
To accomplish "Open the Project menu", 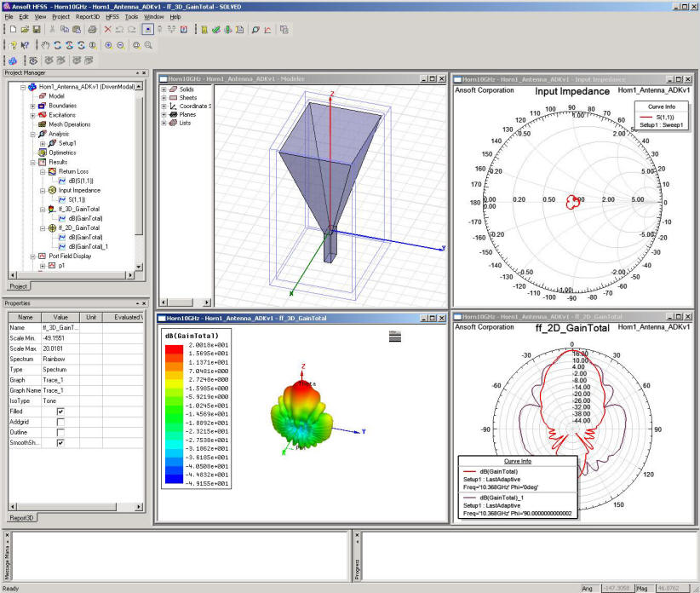I will pyautogui.click(x=60, y=17).
